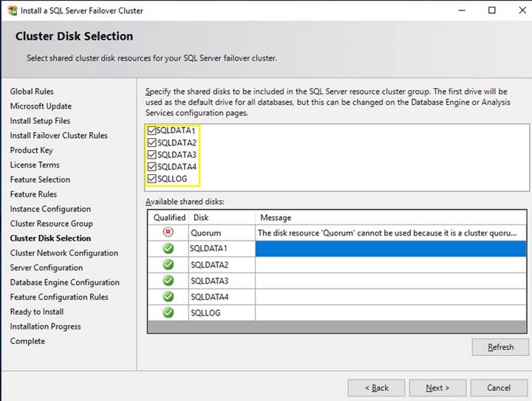This screenshot has height=401, width=532.
Task: Maximize the installer window
Action: (x=491, y=10)
